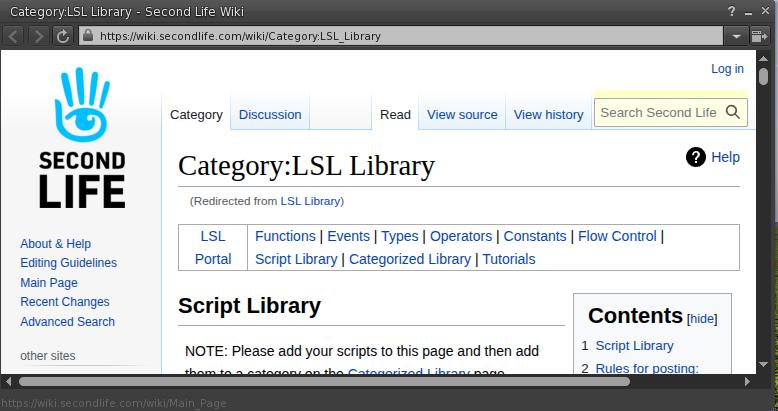Click the Help question mark icon
Image resolution: width=778 pixels, height=411 pixels.
[x=696, y=157]
